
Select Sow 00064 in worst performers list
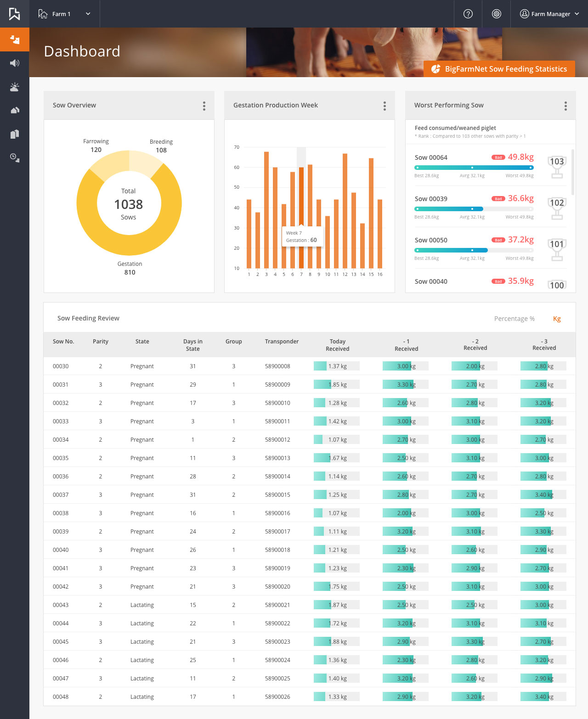[431, 157]
